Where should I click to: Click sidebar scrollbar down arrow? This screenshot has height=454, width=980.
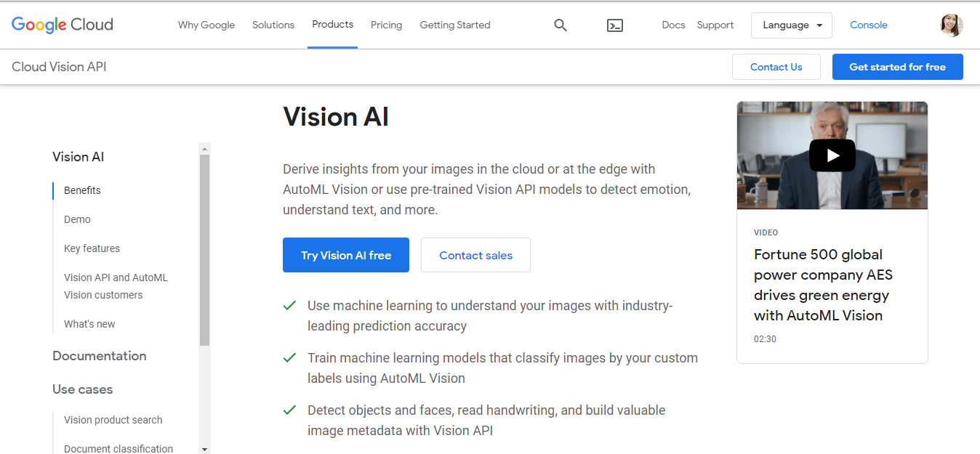tap(204, 449)
